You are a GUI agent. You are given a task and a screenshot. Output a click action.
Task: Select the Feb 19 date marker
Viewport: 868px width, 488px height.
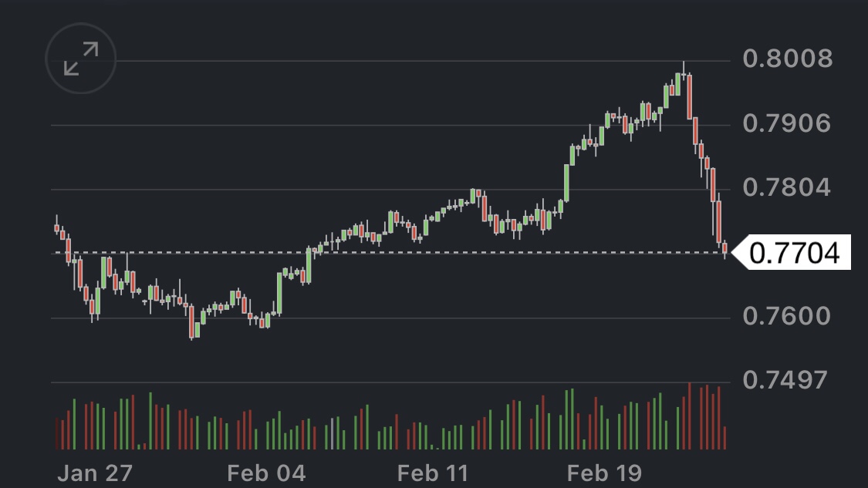[x=603, y=473]
